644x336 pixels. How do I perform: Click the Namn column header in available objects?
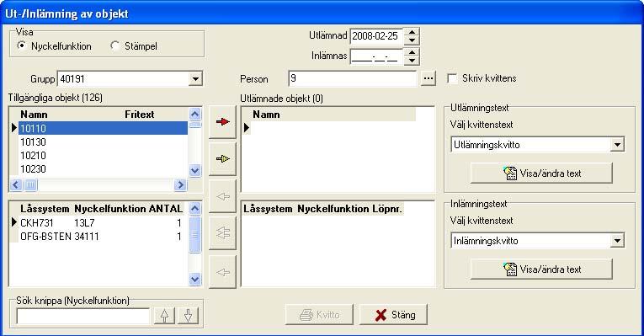34,115
